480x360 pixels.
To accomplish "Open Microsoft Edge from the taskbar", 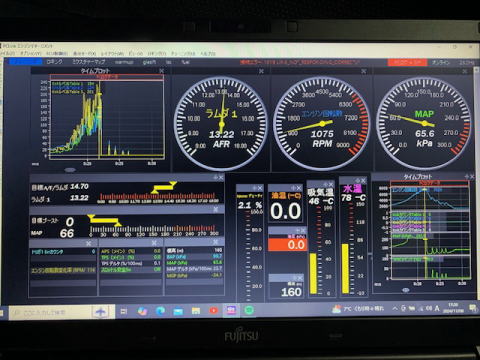I will 160,311.
